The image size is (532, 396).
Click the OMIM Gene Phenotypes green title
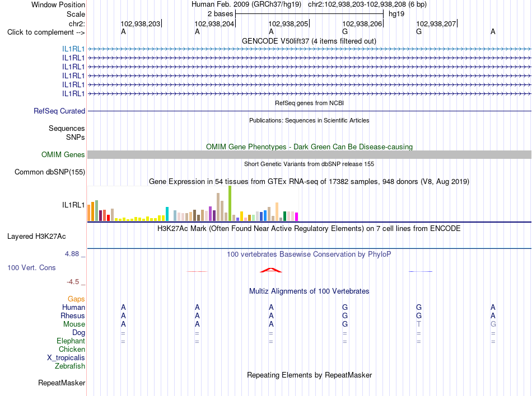[310, 147]
